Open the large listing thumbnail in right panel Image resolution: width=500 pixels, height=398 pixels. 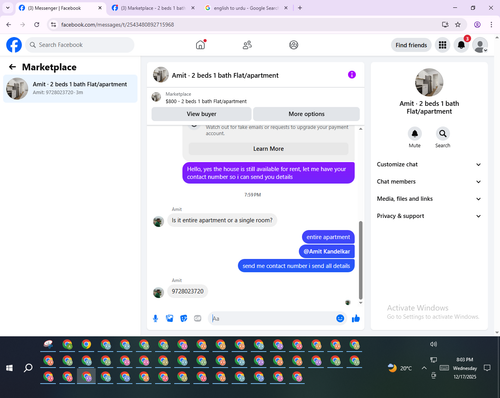coord(429,82)
